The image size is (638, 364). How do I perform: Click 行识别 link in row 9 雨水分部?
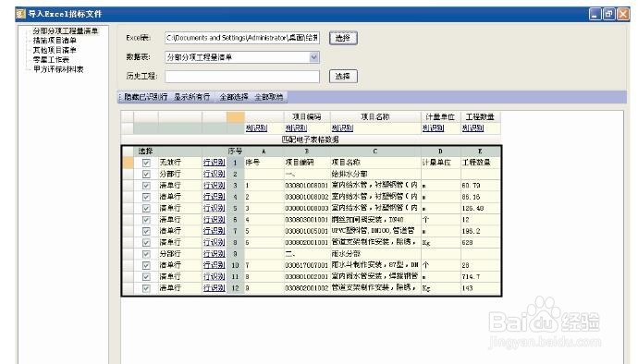click(214, 253)
